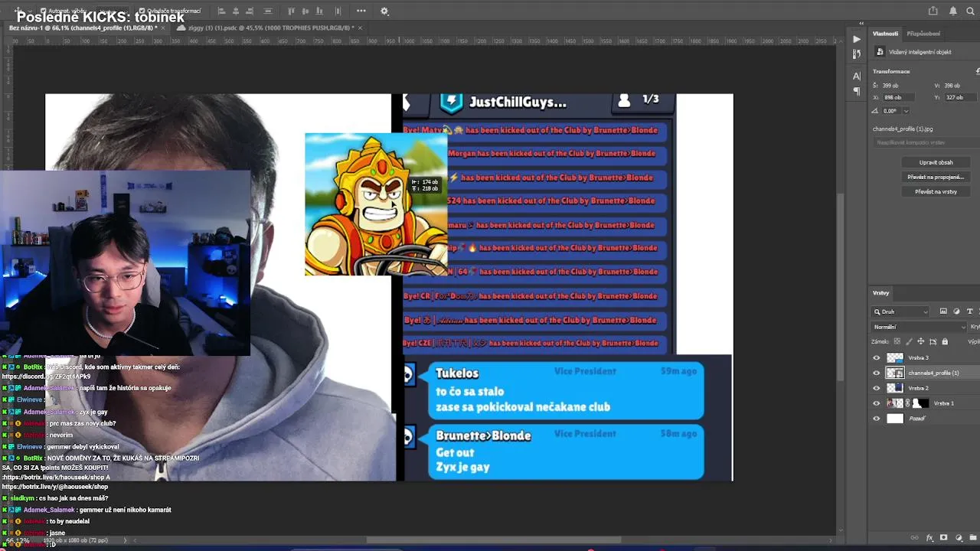Click lock all padlock icon
The width and height of the screenshot is (980, 551).
point(945,341)
